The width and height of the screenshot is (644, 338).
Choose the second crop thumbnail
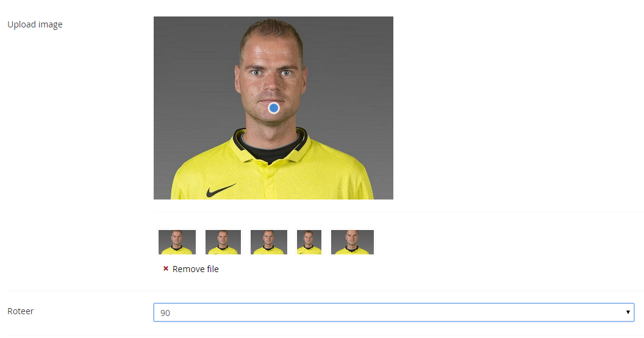click(223, 242)
